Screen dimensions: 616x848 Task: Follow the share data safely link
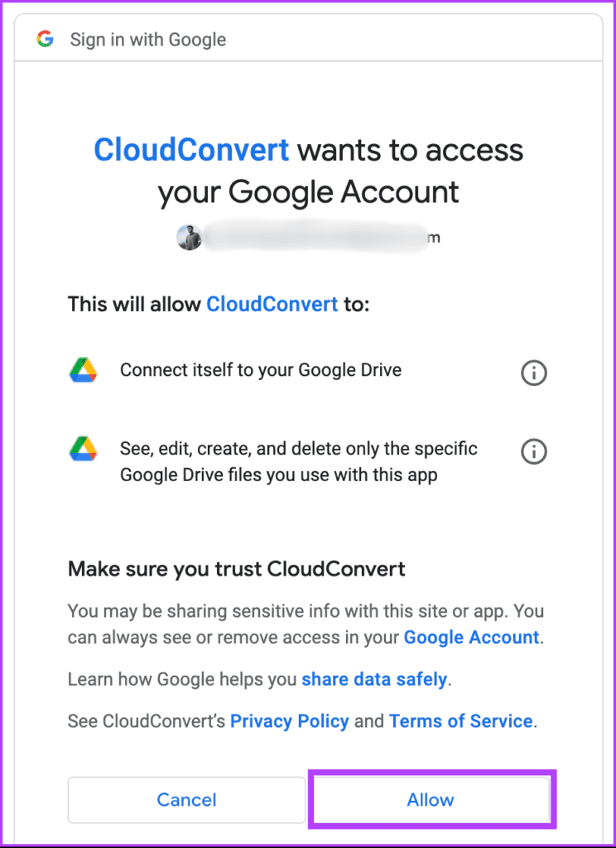(x=374, y=679)
